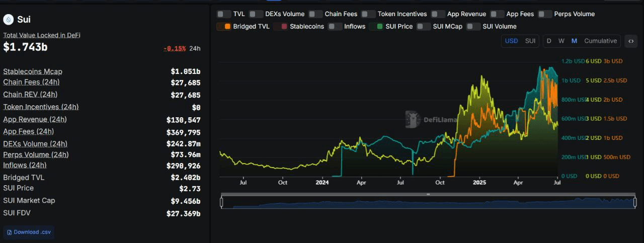Click the range slider center grip
The image size is (644, 243).
tap(428, 194)
